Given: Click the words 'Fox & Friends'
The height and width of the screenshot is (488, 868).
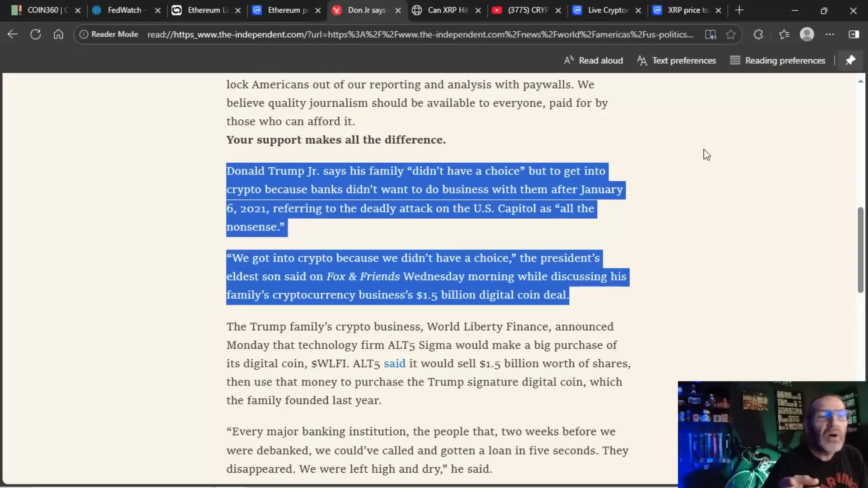Looking at the screenshot, I should click(x=363, y=277).
